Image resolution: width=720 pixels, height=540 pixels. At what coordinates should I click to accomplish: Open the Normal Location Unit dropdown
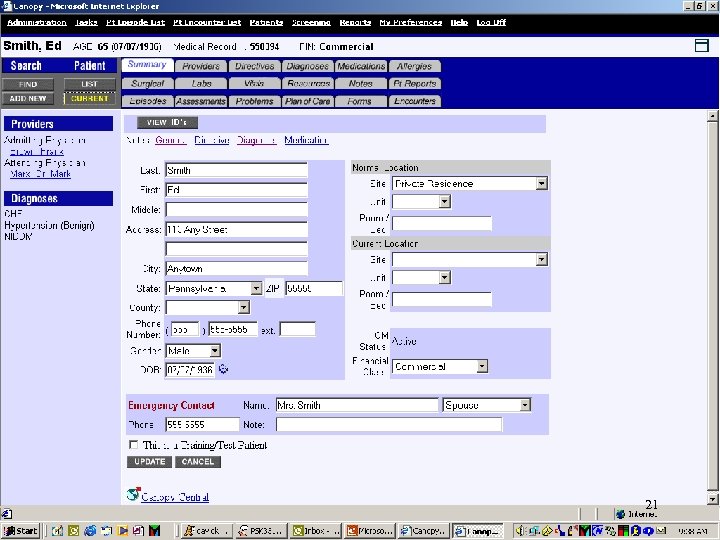pyautogui.click(x=444, y=202)
